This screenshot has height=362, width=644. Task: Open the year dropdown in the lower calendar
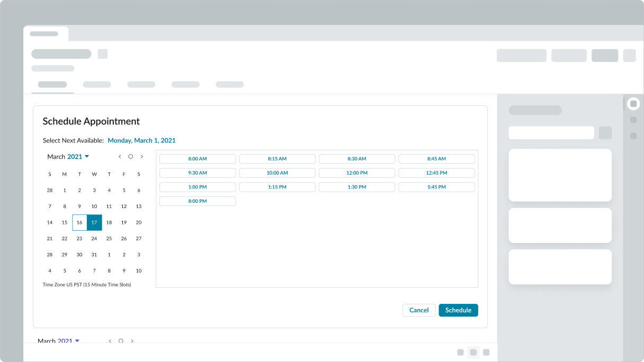click(68, 341)
